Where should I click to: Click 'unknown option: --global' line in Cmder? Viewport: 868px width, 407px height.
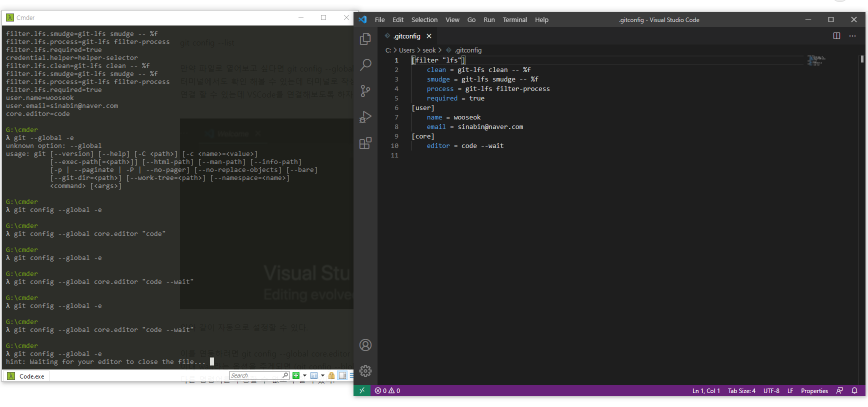54,145
